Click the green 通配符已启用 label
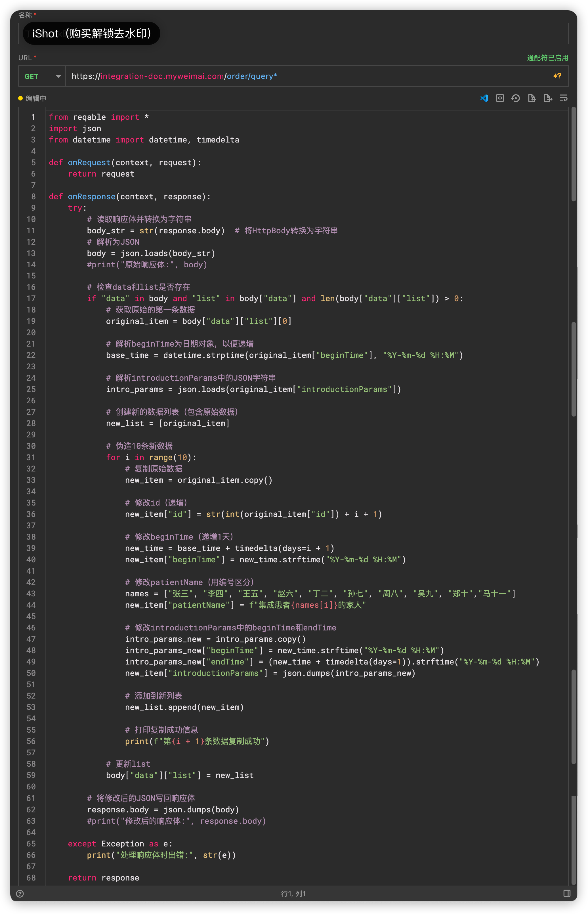The image size is (588, 914). (x=547, y=58)
